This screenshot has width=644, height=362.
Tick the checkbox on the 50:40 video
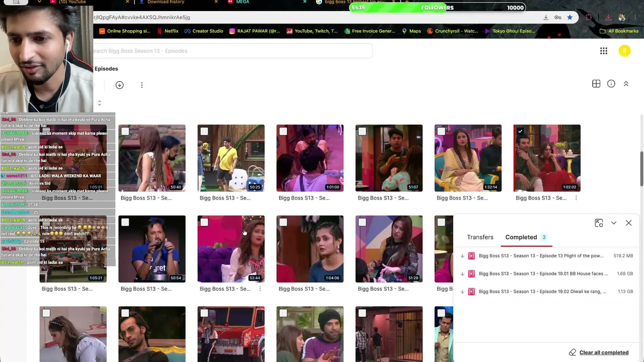(125, 132)
